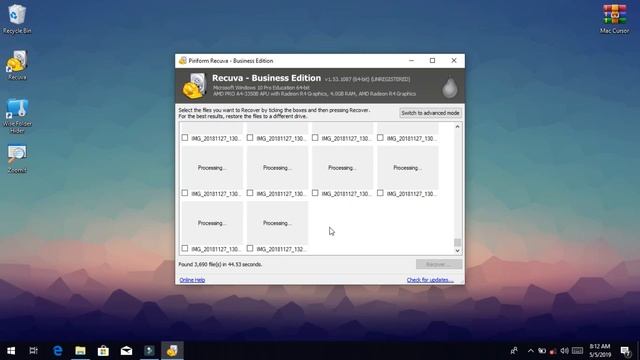Click the file name IMG_20181127_132
640x360 pixels.
pyautogui.click(x=281, y=249)
